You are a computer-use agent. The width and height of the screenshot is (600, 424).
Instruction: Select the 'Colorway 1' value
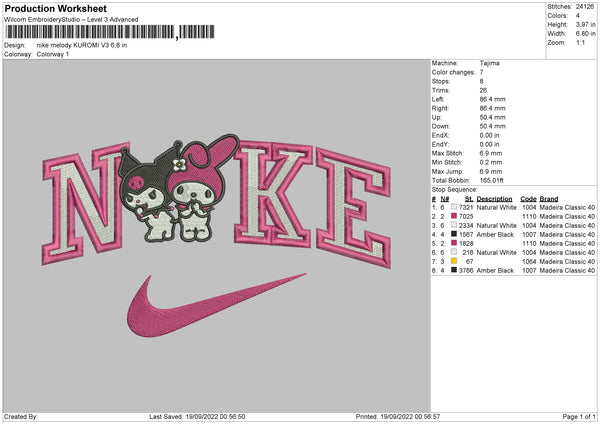coord(53,54)
